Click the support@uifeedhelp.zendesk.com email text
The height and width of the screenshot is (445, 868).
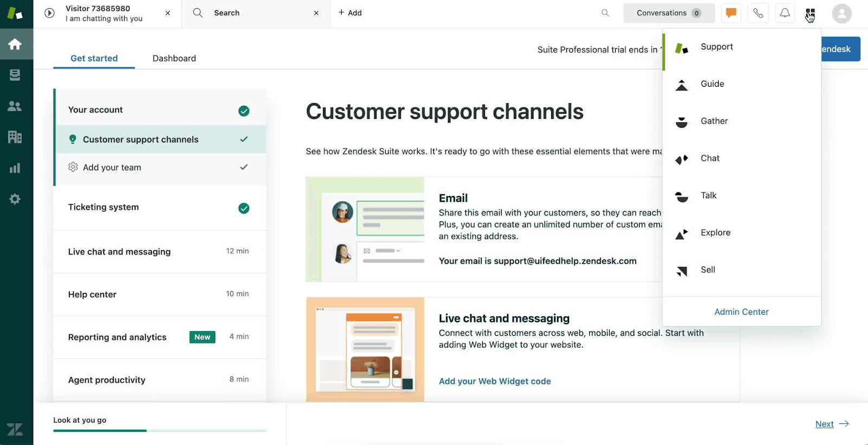pos(565,261)
